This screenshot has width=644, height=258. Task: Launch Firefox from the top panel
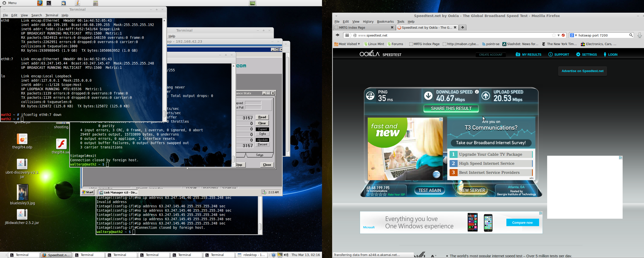point(40,3)
